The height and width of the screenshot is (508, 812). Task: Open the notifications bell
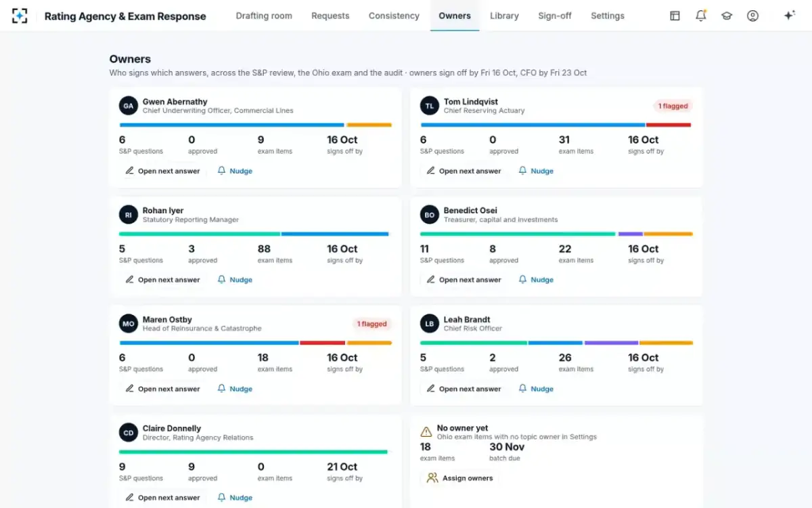tap(701, 16)
